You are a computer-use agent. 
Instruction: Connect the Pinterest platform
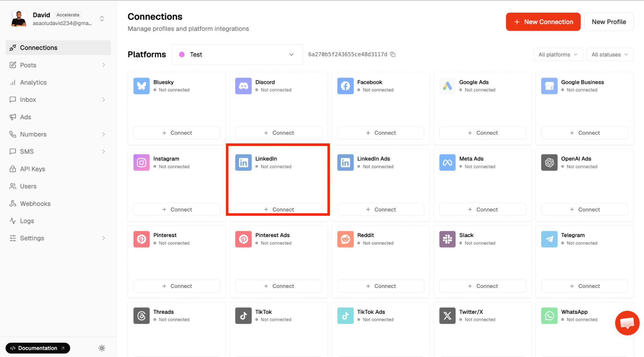(177, 286)
